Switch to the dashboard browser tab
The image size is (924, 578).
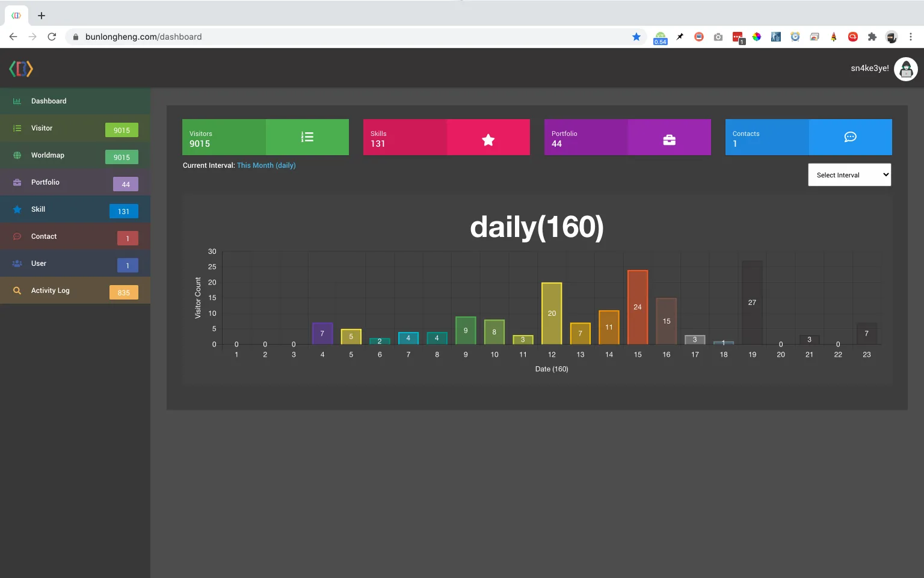pyautogui.click(x=15, y=15)
